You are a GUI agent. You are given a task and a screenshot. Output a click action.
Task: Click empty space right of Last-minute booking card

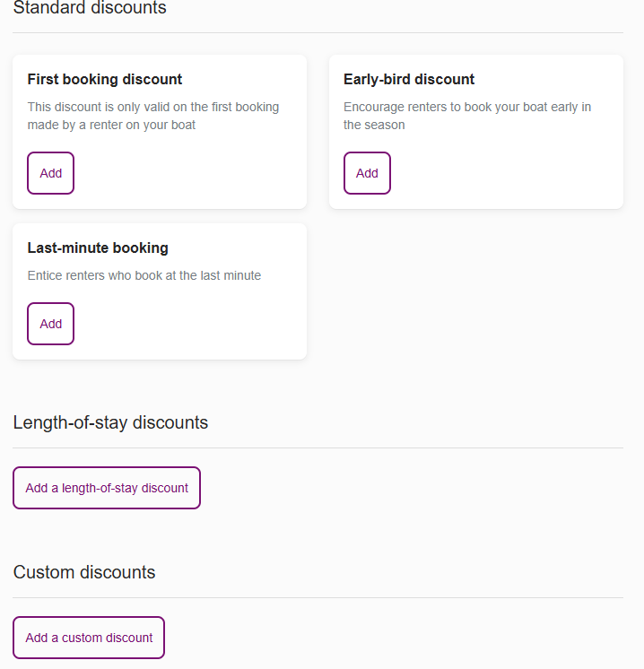pyautogui.click(x=475, y=291)
